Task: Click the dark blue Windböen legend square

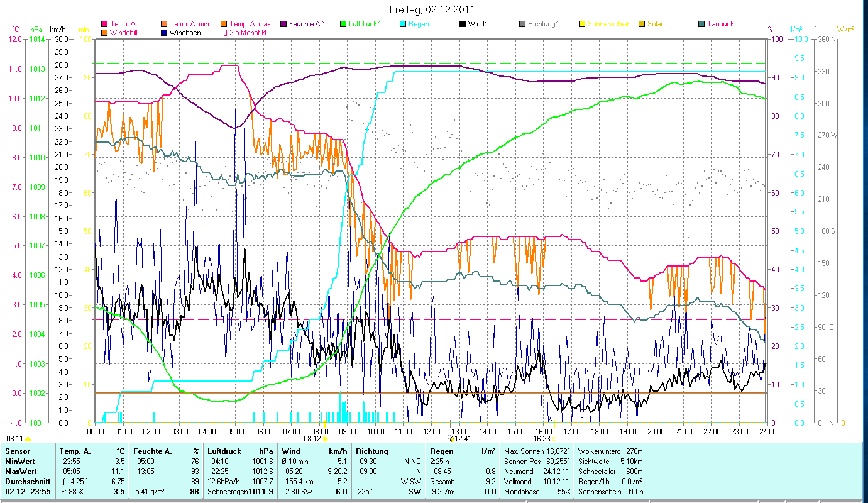Action: pos(163,32)
